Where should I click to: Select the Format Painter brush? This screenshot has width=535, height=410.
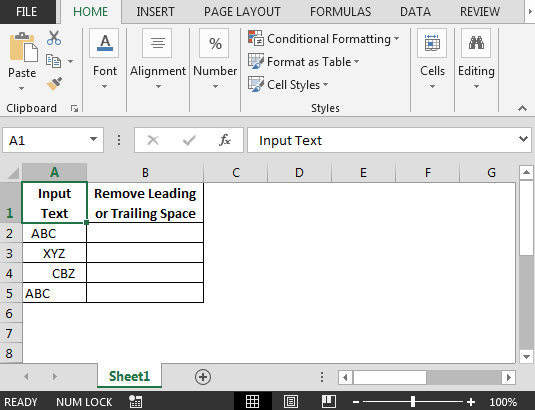click(54, 84)
